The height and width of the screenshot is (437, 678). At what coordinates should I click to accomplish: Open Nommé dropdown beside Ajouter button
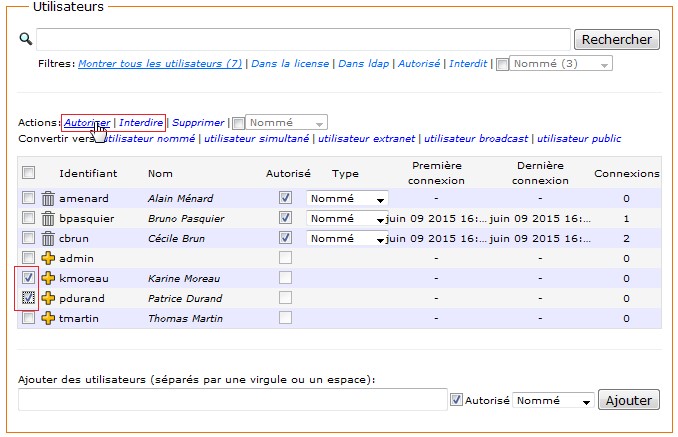tap(554, 400)
